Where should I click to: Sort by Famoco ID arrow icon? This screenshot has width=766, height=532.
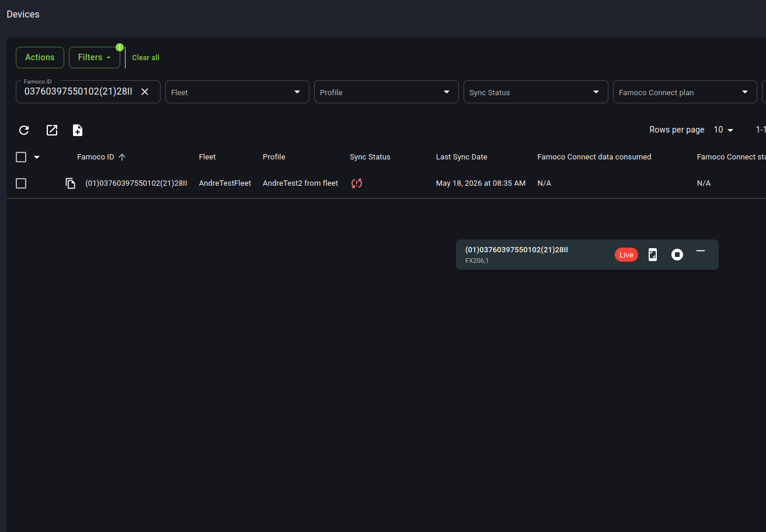[122, 157]
